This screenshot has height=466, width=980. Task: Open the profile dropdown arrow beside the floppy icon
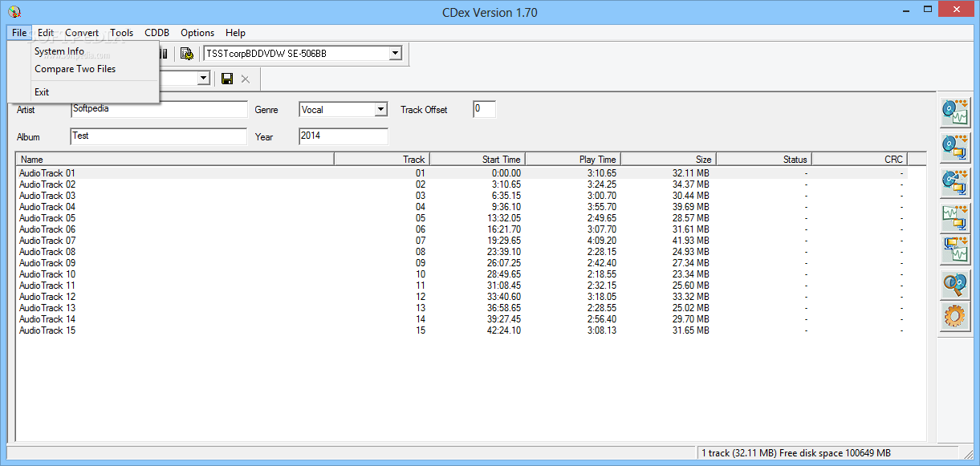pyautogui.click(x=204, y=78)
